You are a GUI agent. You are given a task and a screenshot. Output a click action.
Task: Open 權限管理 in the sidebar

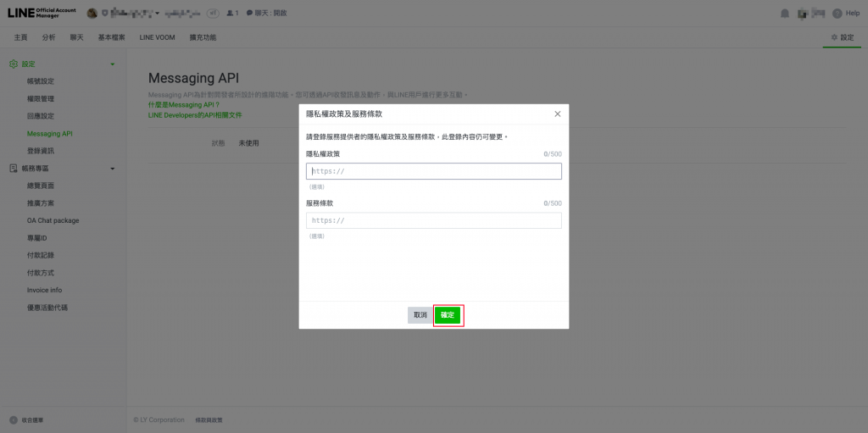[41, 99]
